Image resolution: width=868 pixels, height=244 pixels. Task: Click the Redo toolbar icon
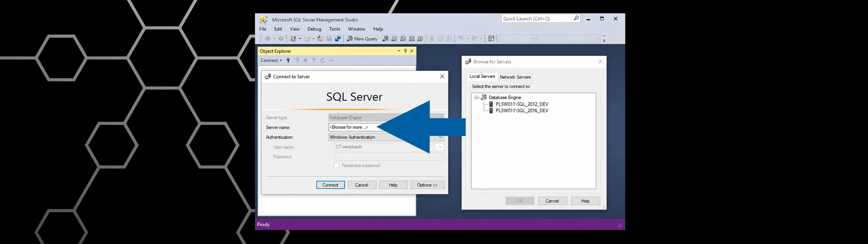474,39
